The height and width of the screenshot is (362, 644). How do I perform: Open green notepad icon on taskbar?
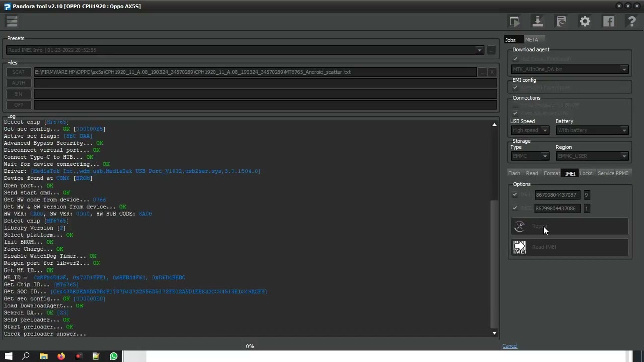click(x=96, y=356)
